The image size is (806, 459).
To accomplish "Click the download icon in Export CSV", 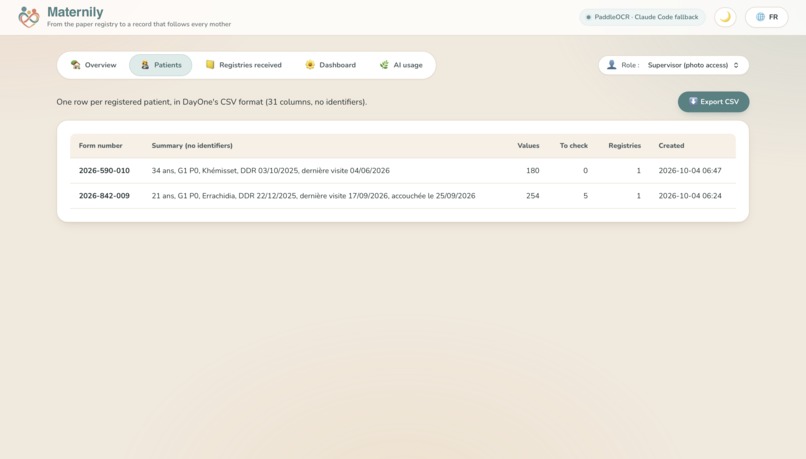I will 693,101.
